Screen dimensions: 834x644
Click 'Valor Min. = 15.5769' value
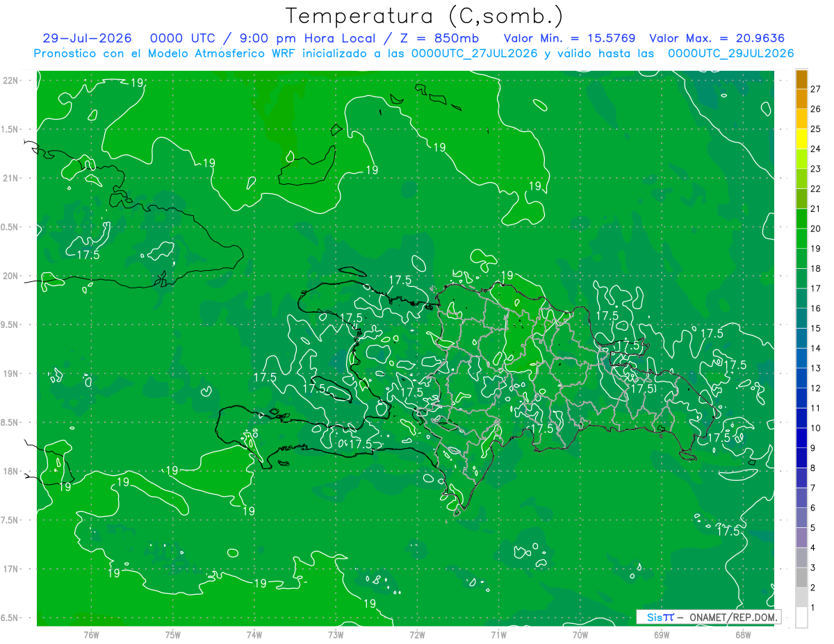pyautogui.click(x=569, y=38)
